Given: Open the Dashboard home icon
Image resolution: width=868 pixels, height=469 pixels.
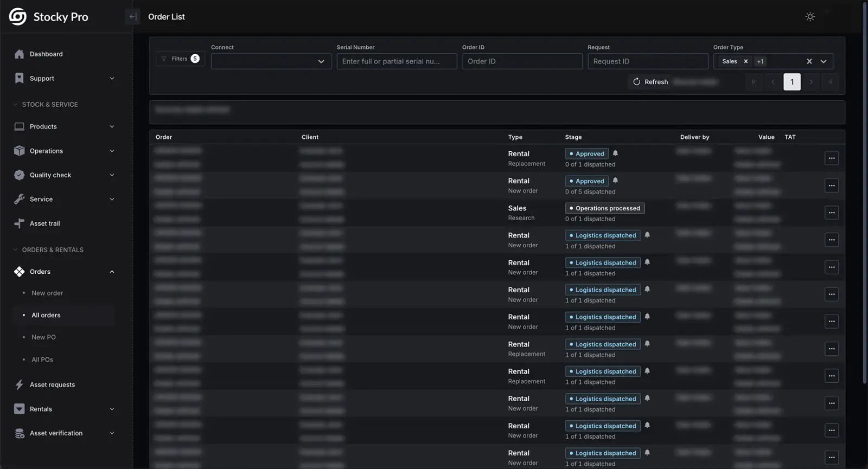Looking at the screenshot, I should pyautogui.click(x=20, y=54).
